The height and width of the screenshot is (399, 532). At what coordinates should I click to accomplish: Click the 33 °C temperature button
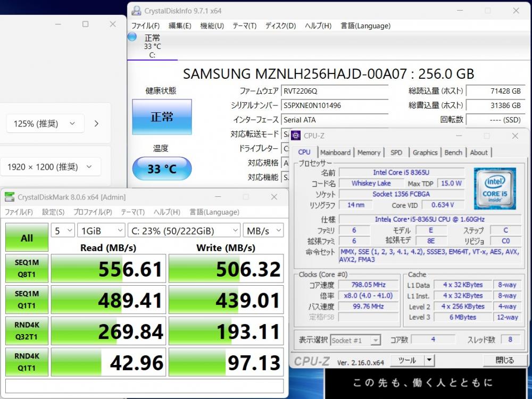tap(162, 169)
